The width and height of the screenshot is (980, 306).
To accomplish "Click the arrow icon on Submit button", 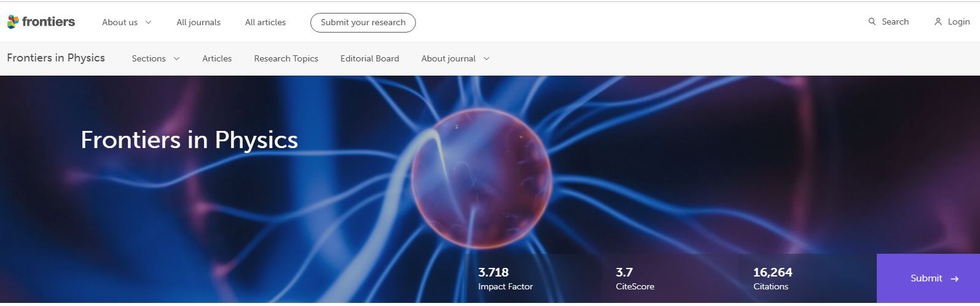I will (954, 279).
